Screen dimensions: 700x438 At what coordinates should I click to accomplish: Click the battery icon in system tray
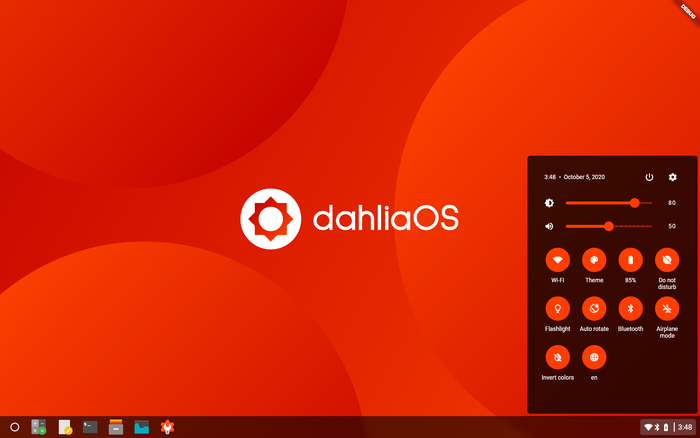[666, 427]
